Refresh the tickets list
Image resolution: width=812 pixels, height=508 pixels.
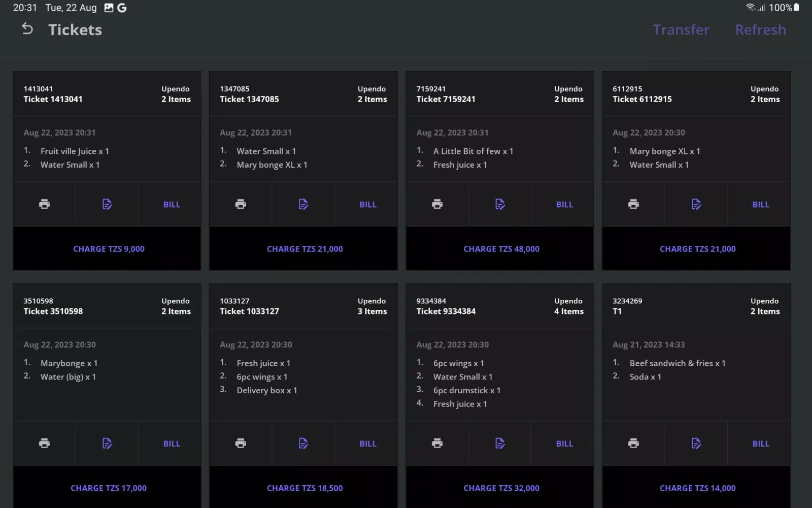pyautogui.click(x=760, y=30)
